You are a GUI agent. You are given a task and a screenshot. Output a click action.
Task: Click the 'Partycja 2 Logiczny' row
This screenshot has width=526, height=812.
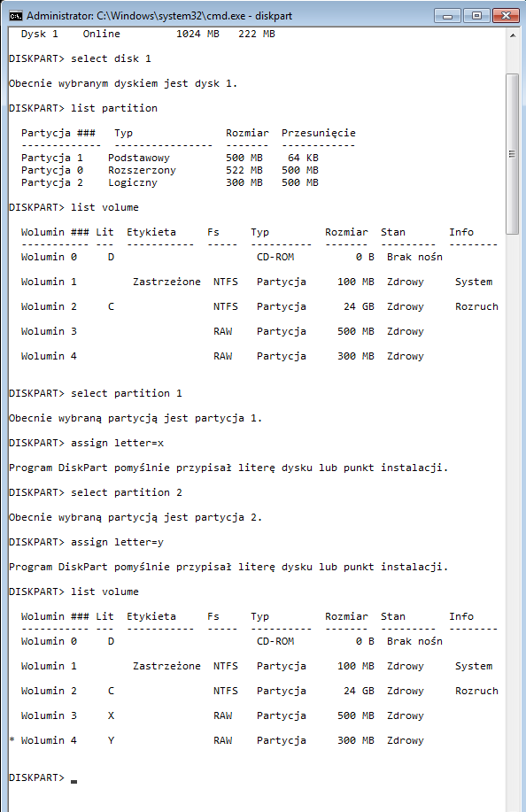(170, 182)
